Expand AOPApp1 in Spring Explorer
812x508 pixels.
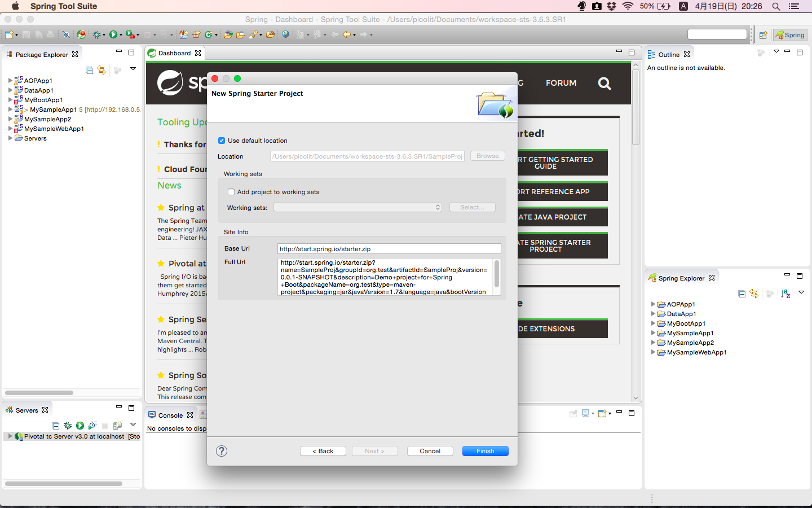pos(653,304)
